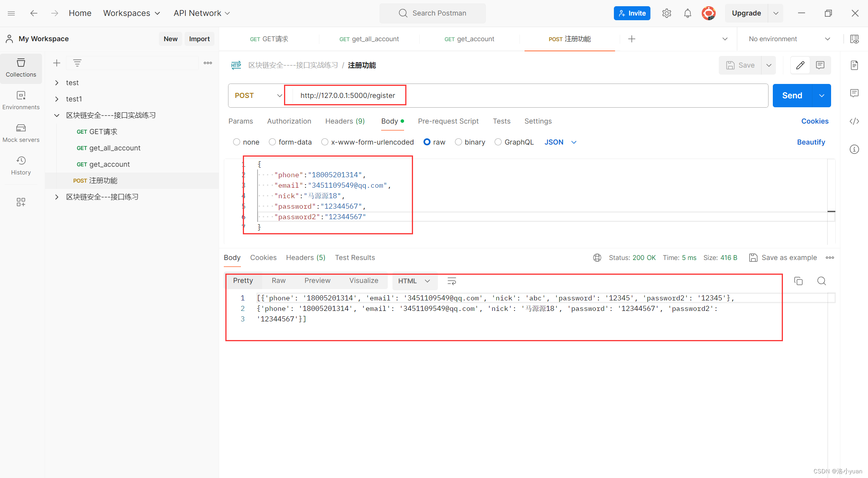The height and width of the screenshot is (478, 868).
Task: Open response three-dot more options
Action: point(830,258)
